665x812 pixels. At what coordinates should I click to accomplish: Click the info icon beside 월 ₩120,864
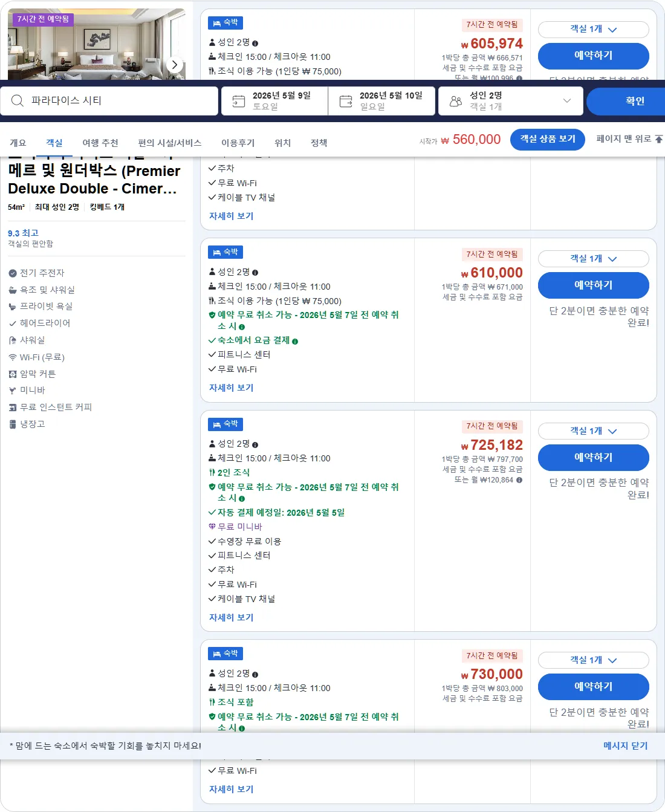click(x=519, y=480)
